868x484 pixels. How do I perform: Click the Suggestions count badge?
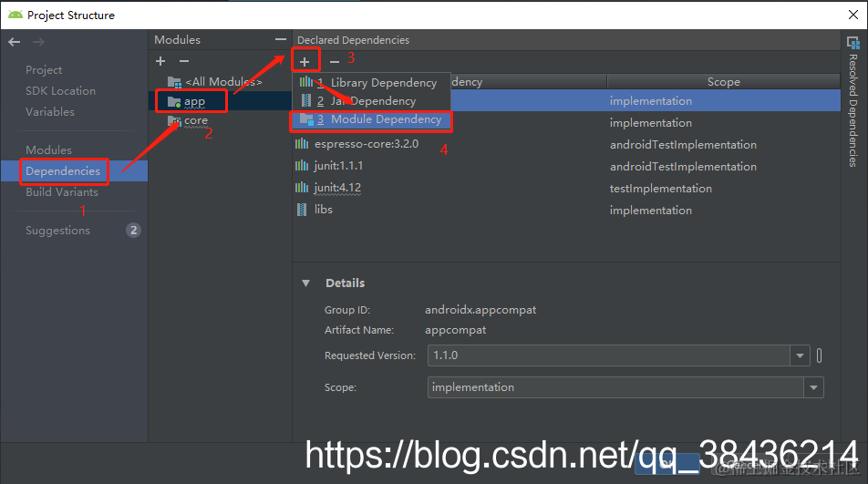[x=133, y=230]
